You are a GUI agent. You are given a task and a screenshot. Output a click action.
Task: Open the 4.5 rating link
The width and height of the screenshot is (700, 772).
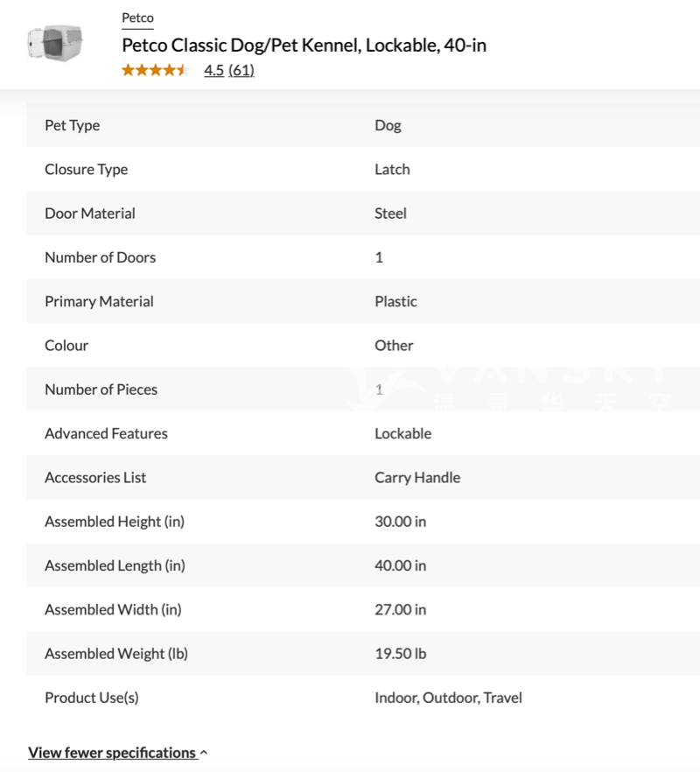[213, 71]
